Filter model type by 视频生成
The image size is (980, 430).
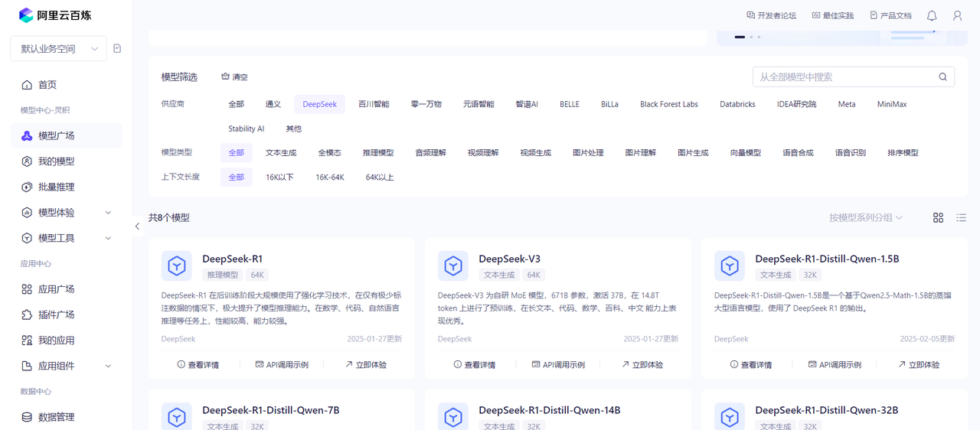[535, 153]
